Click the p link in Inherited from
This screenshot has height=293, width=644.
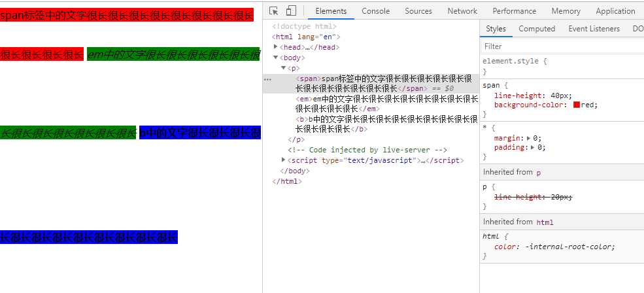click(x=539, y=173)
